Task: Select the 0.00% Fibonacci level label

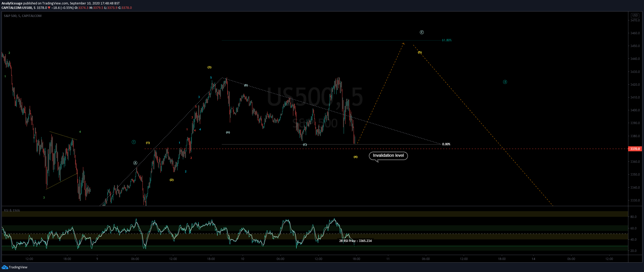Action: (446, 144)
